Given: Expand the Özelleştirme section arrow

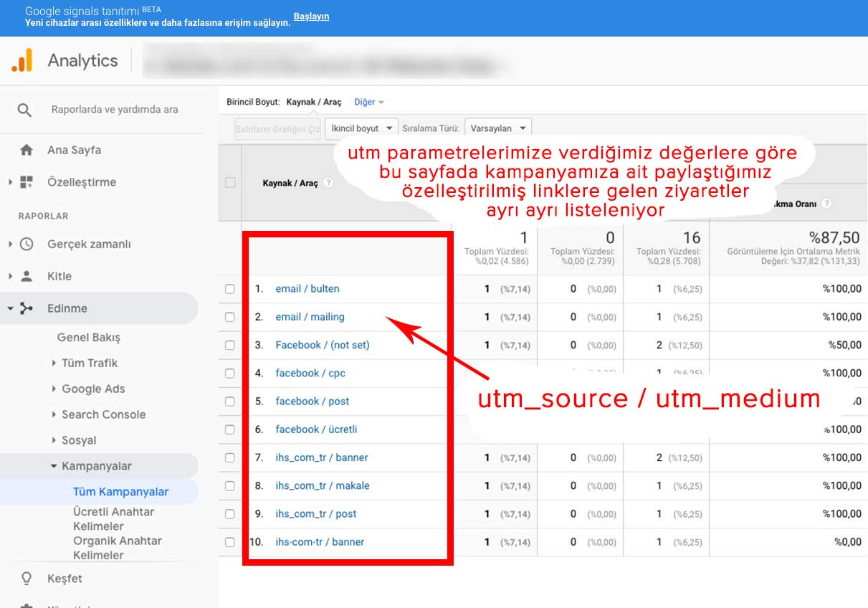Looking at the screenshot, I should [10, 182].
